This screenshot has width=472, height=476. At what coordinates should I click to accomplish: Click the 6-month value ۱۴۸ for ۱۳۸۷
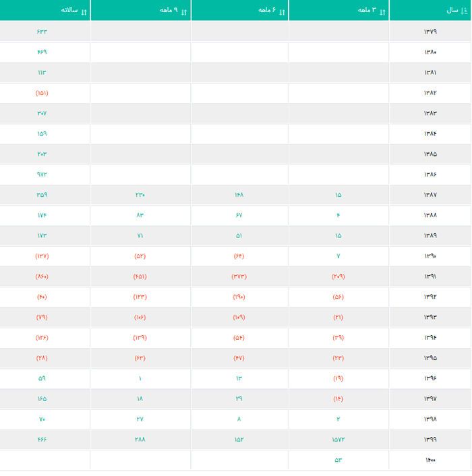(239, 195)
